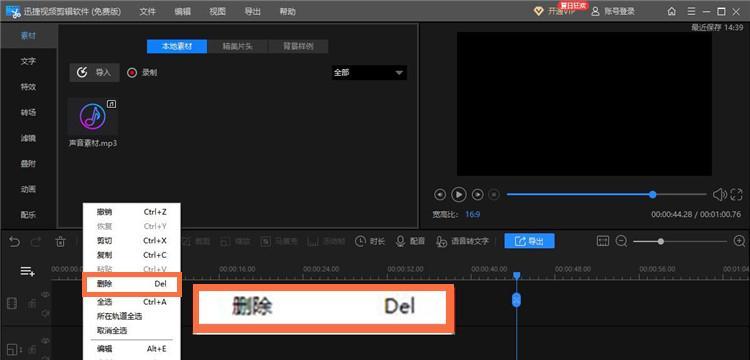
Task: Zoom out the timeline with minus magnifier
Action: tap(621, 241)
